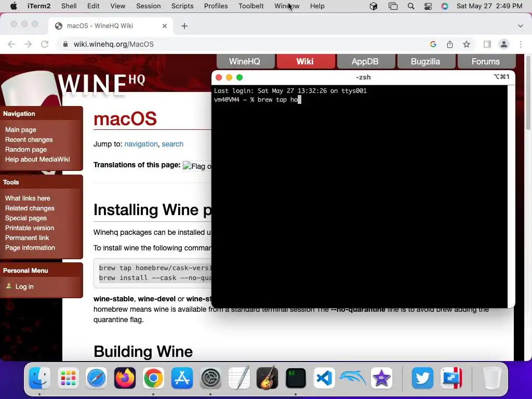Open Spotlight search in the menu bar
Screen dimensions: 532x399
pyautogui.click(x=411, y=6)
